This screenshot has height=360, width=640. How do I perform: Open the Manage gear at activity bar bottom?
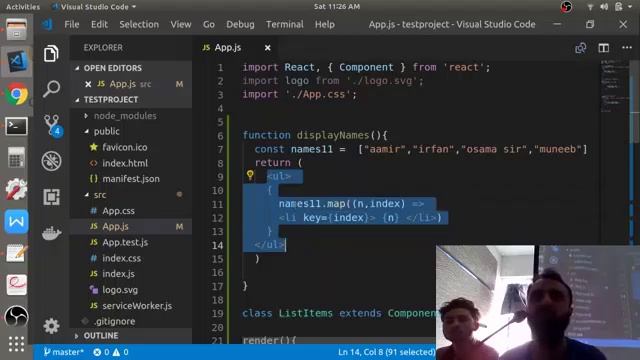point(51,326)
